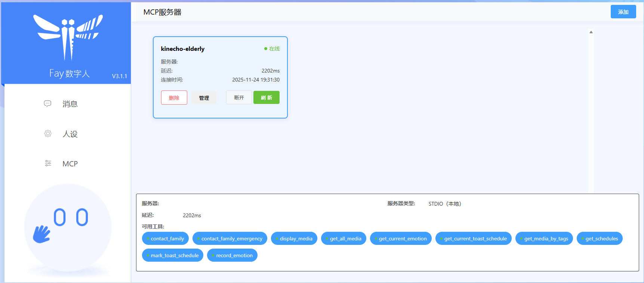Toggle the get_current_emotion tool tag
Screen dimensions: 644x283
[401, 239]
